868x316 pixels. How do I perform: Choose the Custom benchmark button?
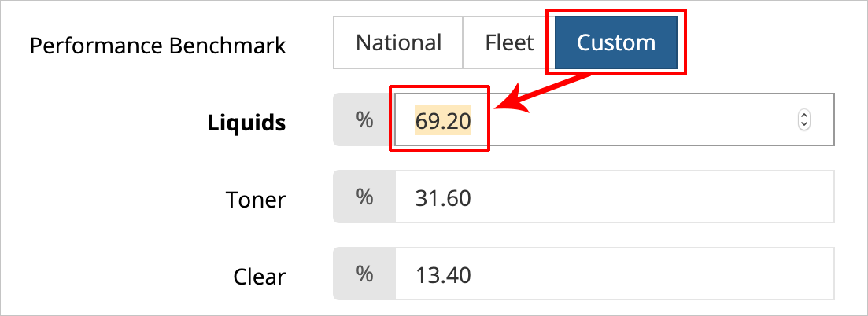(615, 42)
